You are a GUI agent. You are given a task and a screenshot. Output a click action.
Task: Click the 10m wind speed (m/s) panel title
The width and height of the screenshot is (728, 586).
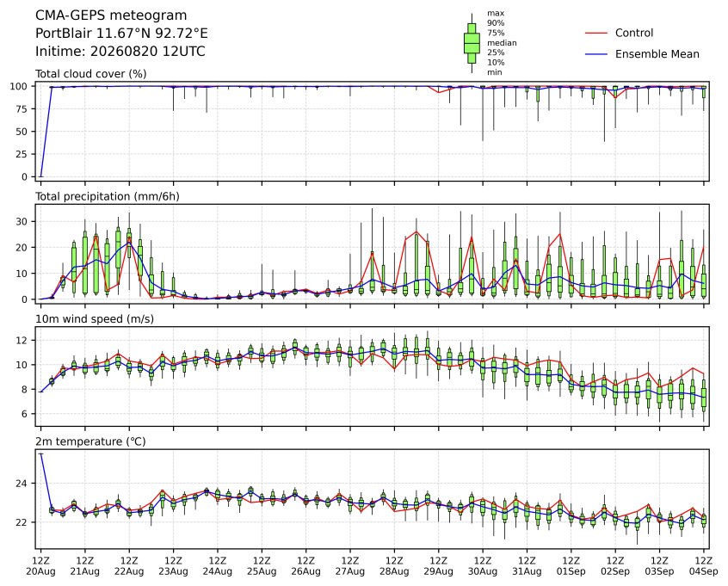click(x=95, y=319)
